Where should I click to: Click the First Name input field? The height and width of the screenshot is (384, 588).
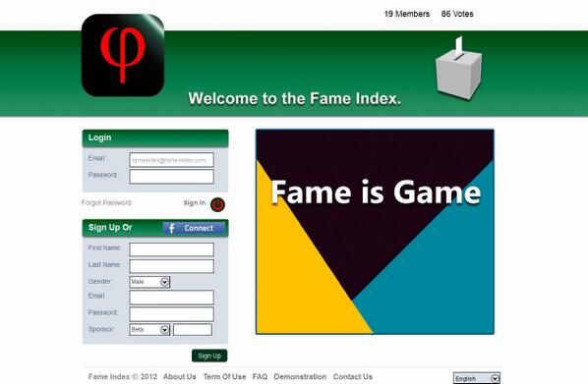171,249
